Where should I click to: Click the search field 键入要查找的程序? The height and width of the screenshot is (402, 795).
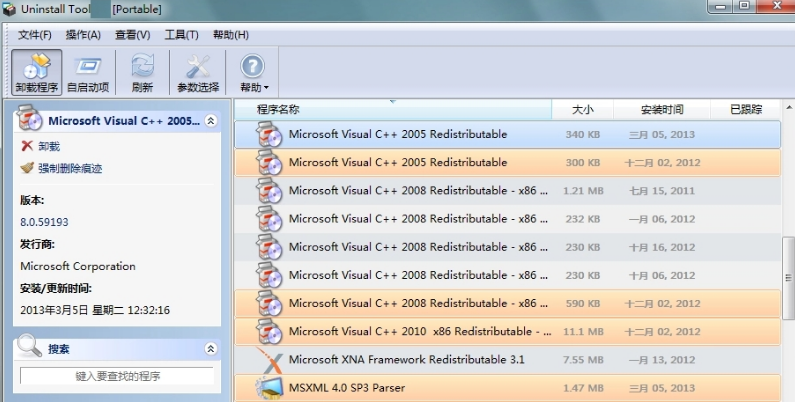click(117, 376)
